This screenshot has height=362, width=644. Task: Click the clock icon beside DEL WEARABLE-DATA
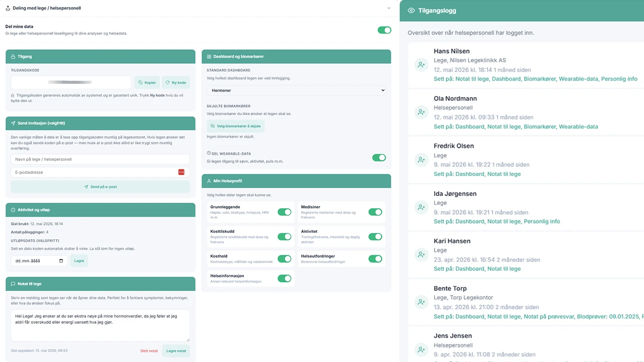209,153
